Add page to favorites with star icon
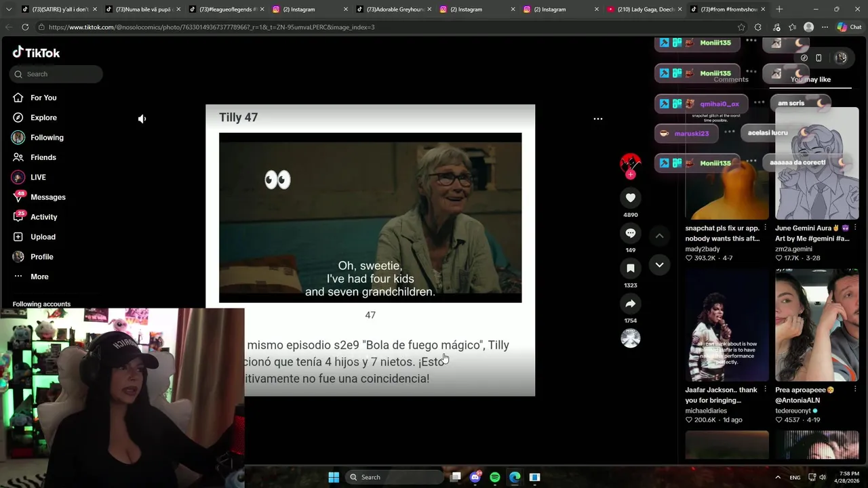 click(741, 27)
